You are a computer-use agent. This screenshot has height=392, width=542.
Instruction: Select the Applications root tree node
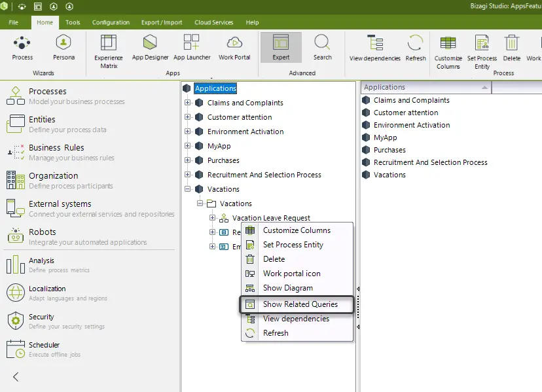[215, 88]
